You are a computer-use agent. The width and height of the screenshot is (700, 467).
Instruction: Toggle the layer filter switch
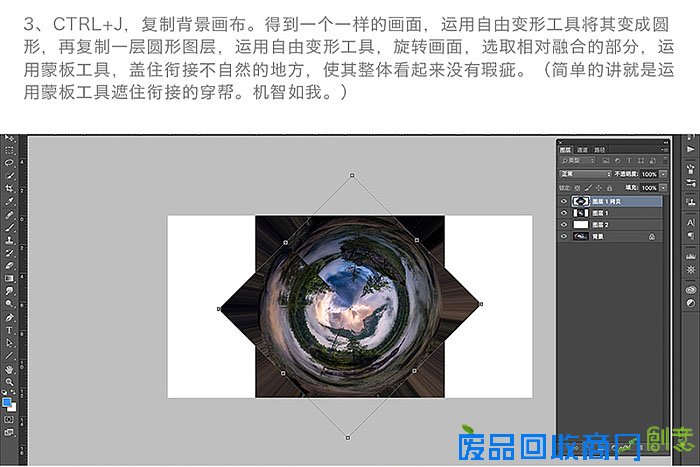coord(665,160)
